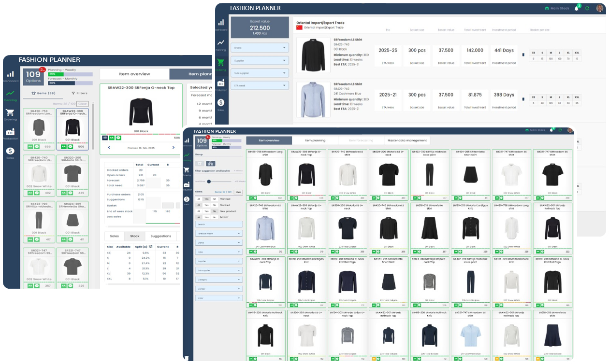Image resolution: width=609 pixels, height=364 pixels.
Task: Open the Forecast model dropdown
Action: point(219,233)
